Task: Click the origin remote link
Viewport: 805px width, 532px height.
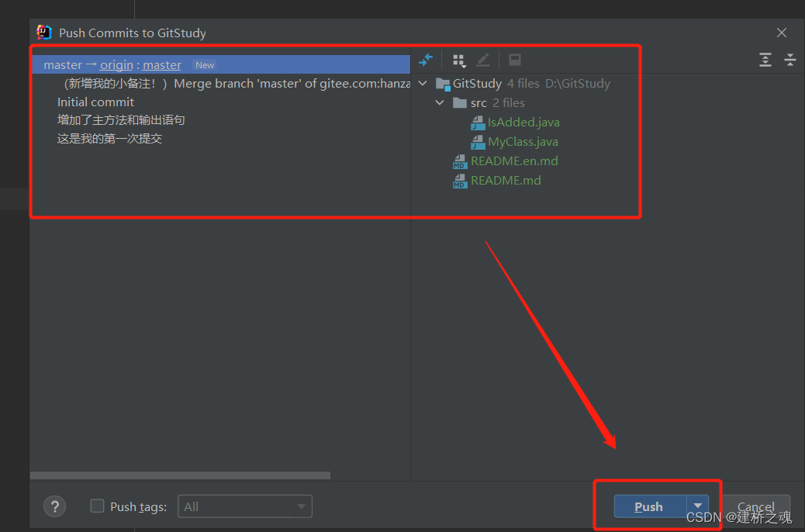Action: [x=116, y=64]
